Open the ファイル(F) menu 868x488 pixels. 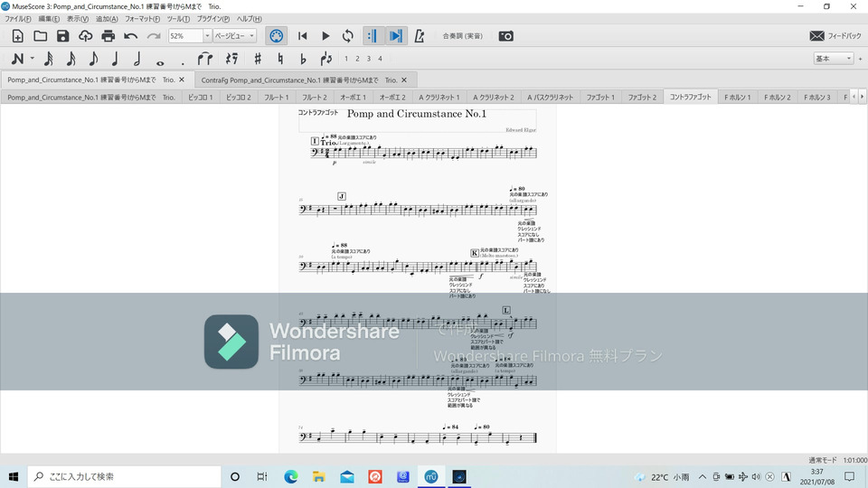point(18,19)
